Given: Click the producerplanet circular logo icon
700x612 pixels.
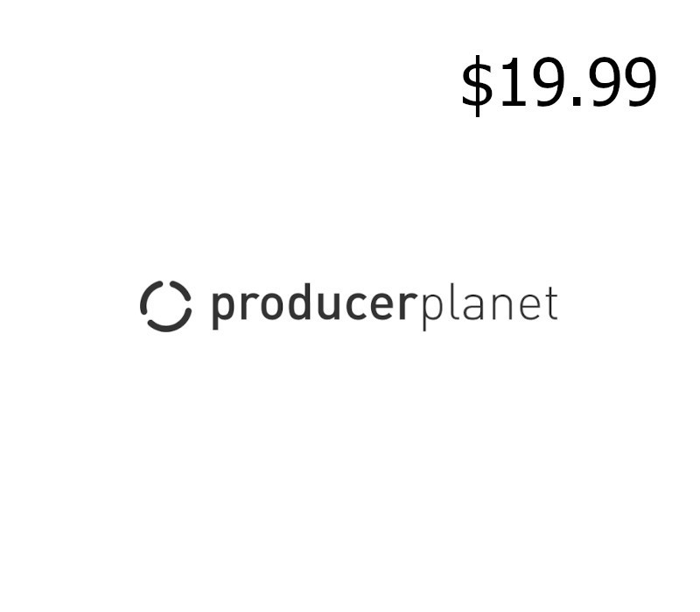Looking at the screenshot, I should point(165,306).
